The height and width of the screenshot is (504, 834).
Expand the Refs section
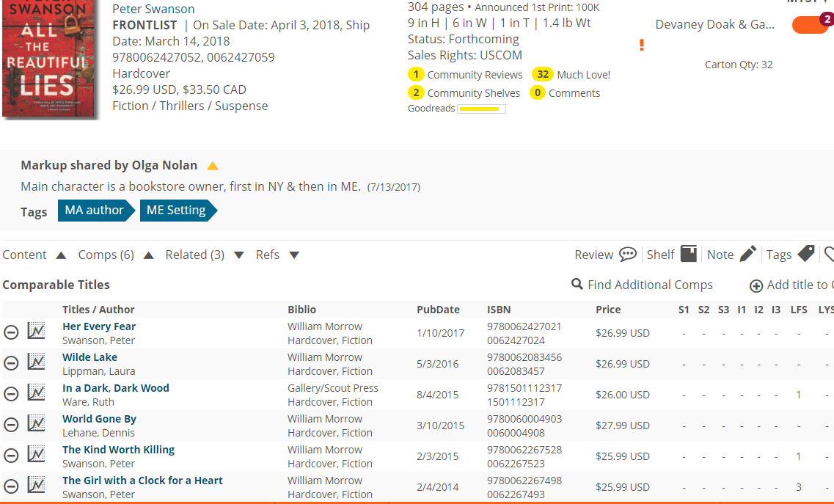point(294,255)
